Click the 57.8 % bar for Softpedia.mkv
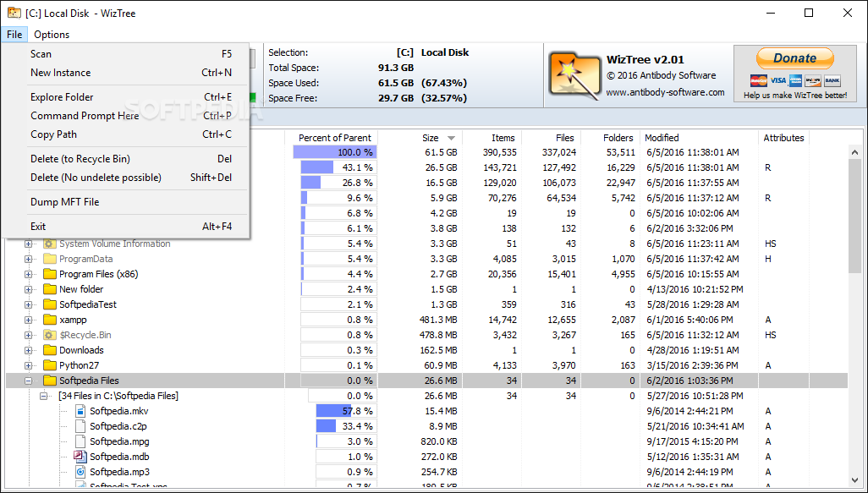 coord(347,411)
